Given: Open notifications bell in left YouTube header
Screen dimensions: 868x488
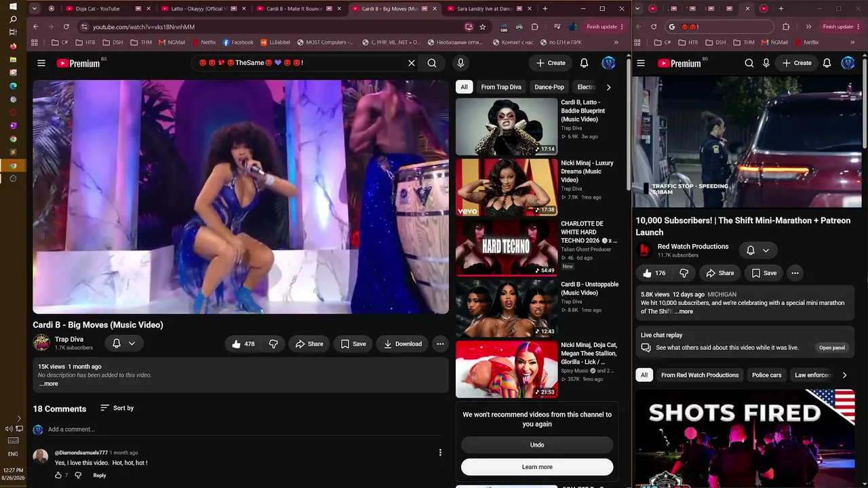Looking at the screenshot, I should click(x=584, y=63).
